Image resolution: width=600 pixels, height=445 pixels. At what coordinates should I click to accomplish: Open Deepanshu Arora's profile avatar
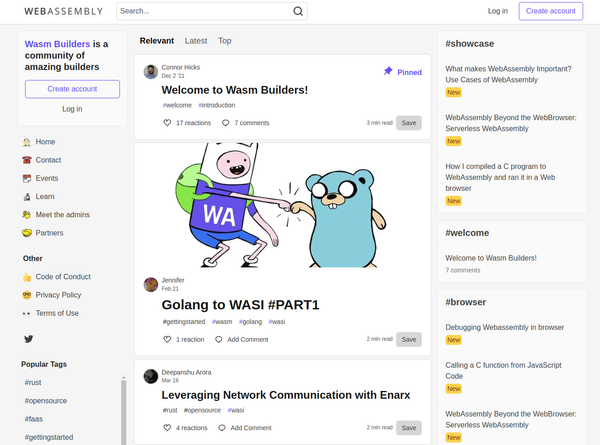click(x=151, y=376)
